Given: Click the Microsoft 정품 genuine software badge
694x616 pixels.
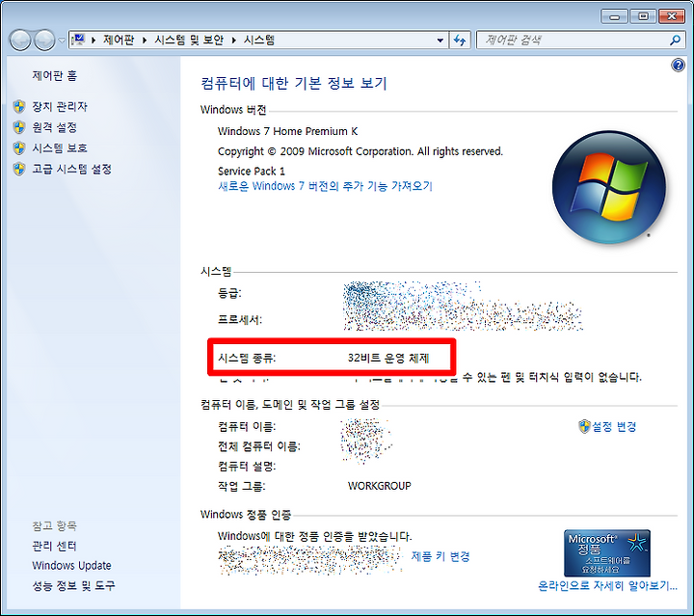Looking at the screenshot, I should [607, 552].
